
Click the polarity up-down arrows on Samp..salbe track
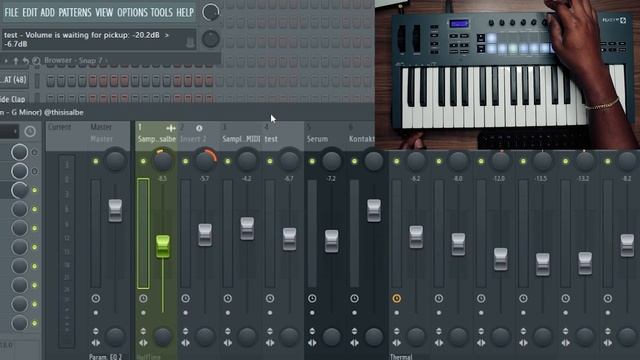coord(143,331)
